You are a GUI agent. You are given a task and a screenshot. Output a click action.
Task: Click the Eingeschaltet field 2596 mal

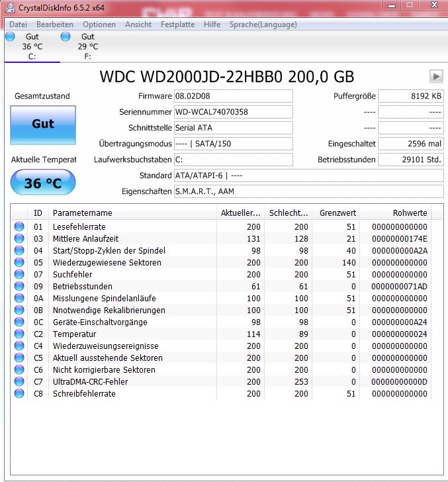(x=411, y=144)
